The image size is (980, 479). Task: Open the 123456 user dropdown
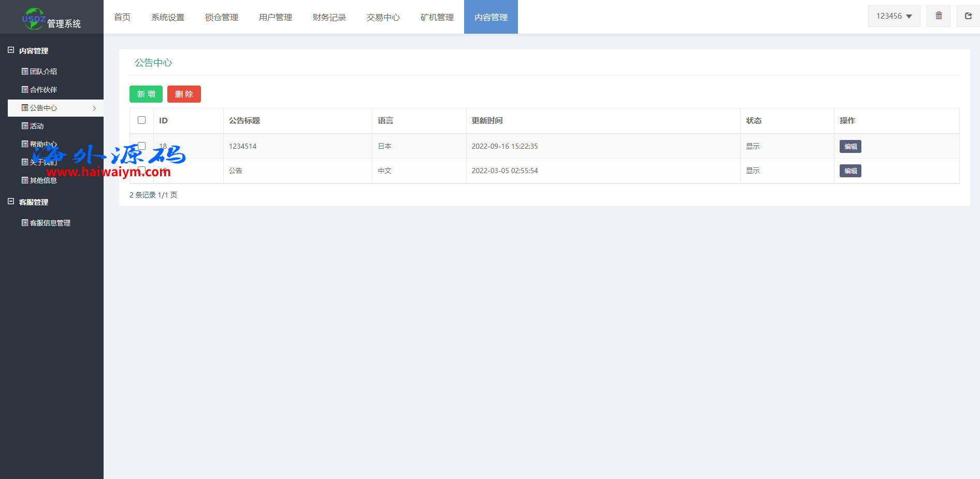[893, 16]
